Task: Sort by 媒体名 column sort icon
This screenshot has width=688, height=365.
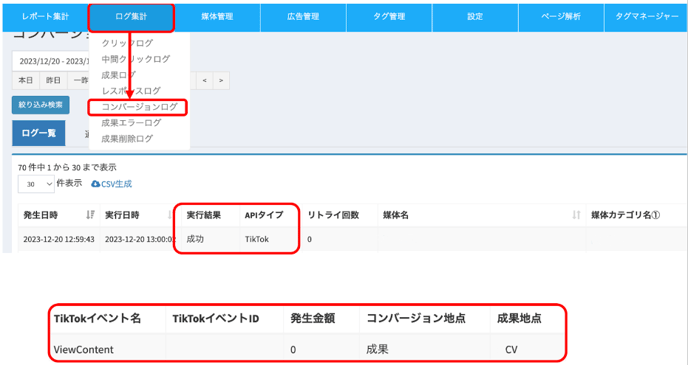Action: pos(576,215)
